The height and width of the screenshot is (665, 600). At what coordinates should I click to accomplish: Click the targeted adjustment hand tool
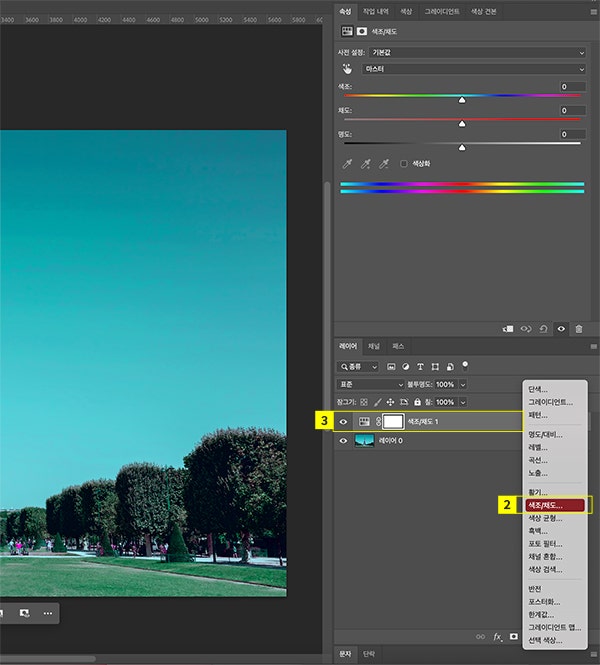[348, 69]
